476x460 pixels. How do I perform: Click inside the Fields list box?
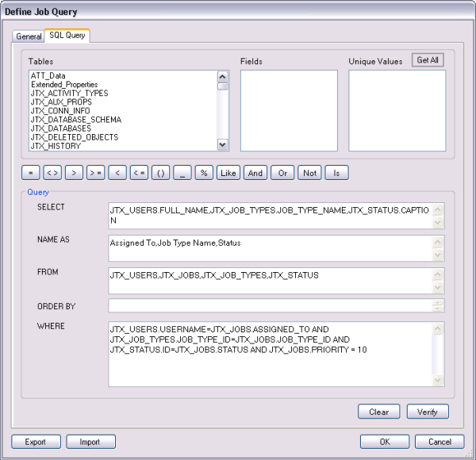[x=289, y=111]
